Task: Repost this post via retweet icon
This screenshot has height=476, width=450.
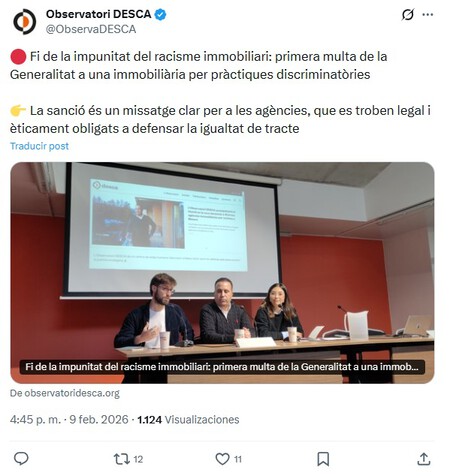Action: [122, 459]
